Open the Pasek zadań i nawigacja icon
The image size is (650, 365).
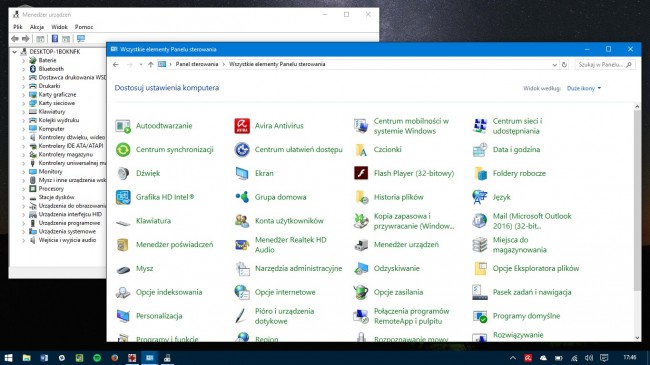(x=480, y=292)
